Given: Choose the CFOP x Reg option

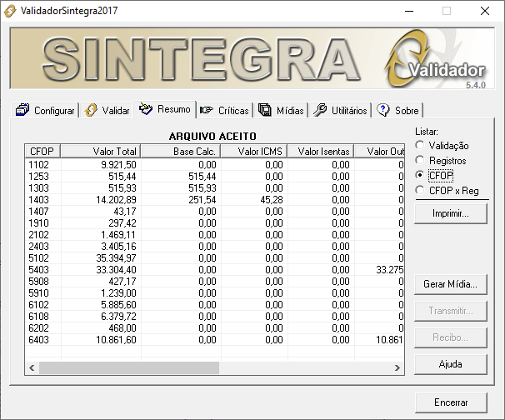Looking at the screenshot, I should pos(420,191).
